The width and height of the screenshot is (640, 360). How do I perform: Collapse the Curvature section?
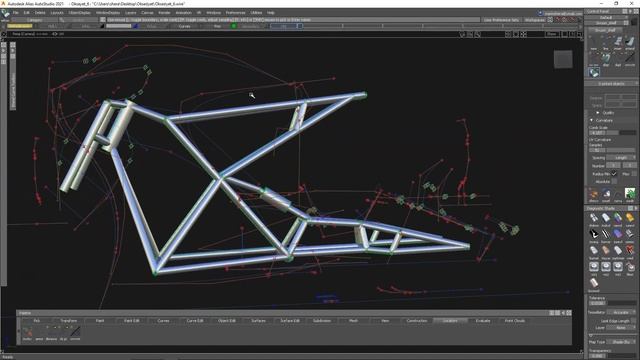pos(591,120)
